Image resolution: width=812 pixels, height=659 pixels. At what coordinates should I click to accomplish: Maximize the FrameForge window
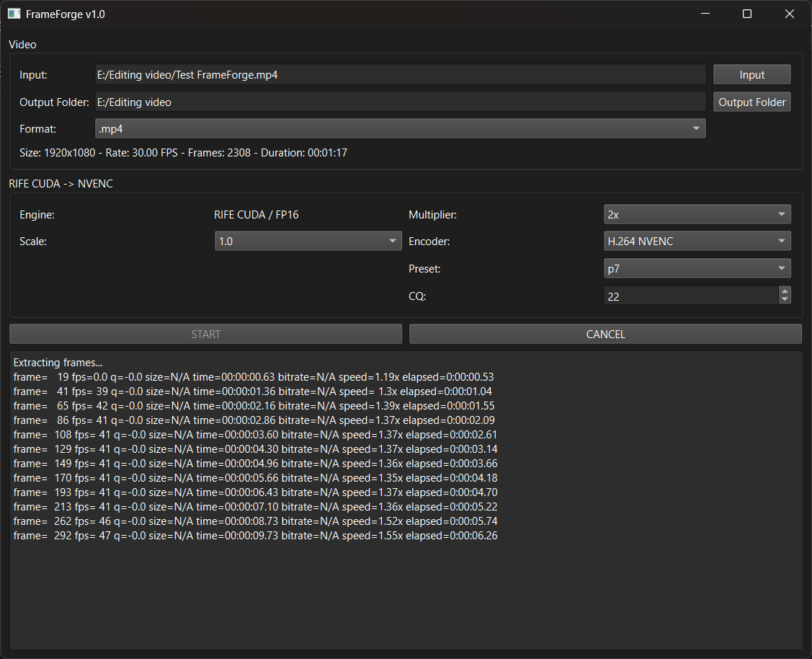coord(746,14)
